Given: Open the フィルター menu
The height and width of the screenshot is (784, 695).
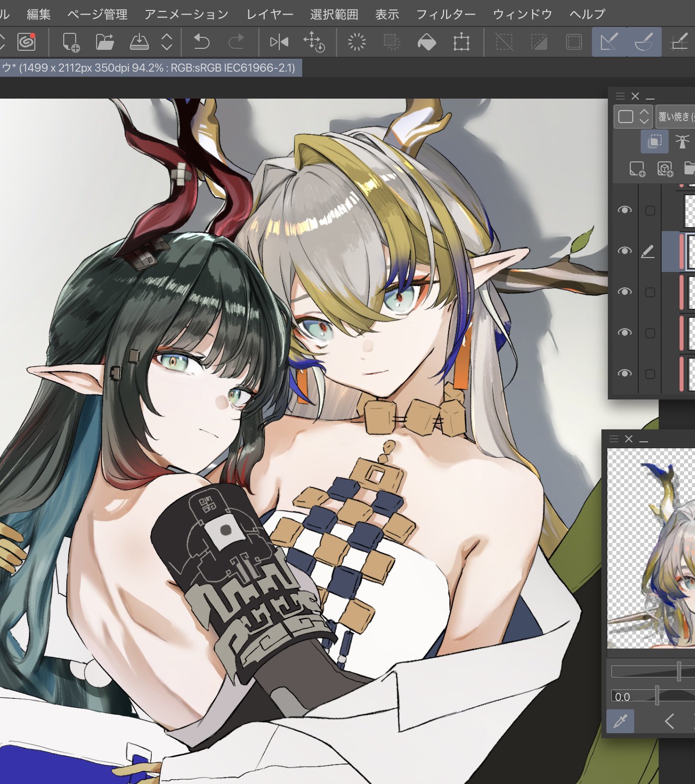Looking at the screenshot, I should (446, 14).
